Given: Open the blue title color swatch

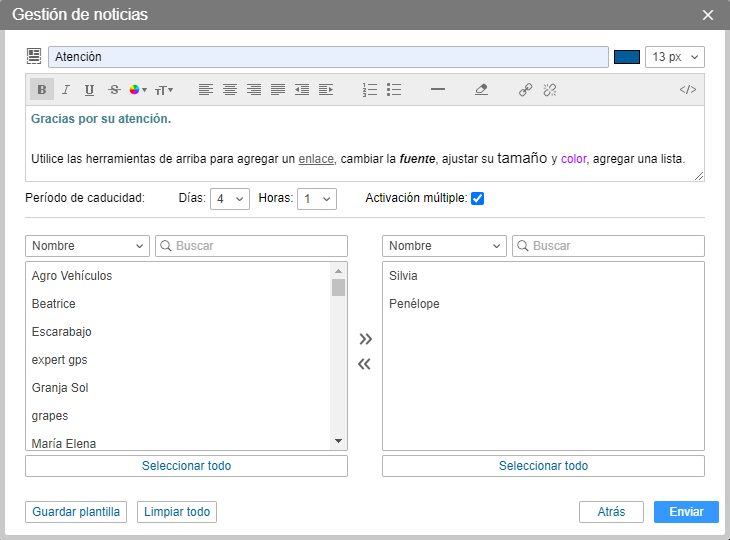Looking at the screenshot, I should (627, 57).
